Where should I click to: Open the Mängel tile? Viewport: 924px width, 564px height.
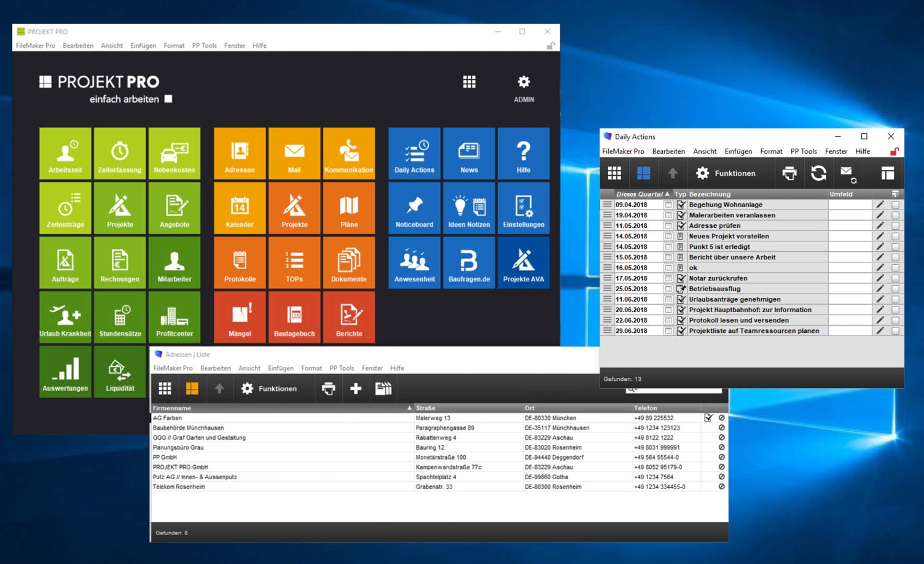pos(240,317)
